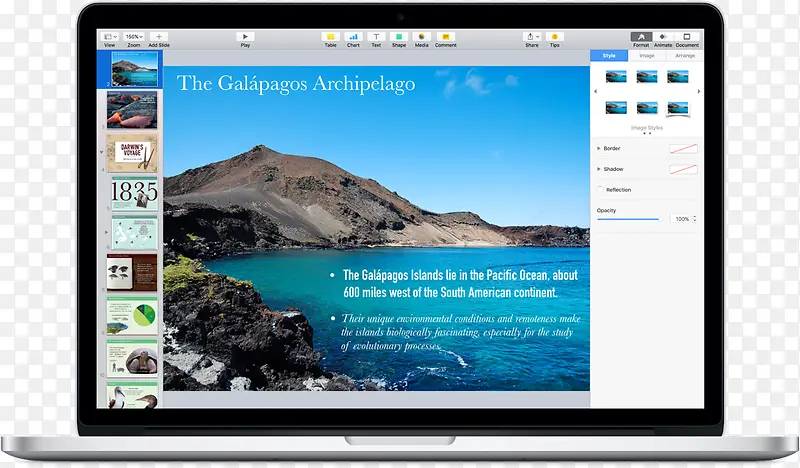Toggle the Document inspector panel

pyautogui.click(x=687, y=37)
